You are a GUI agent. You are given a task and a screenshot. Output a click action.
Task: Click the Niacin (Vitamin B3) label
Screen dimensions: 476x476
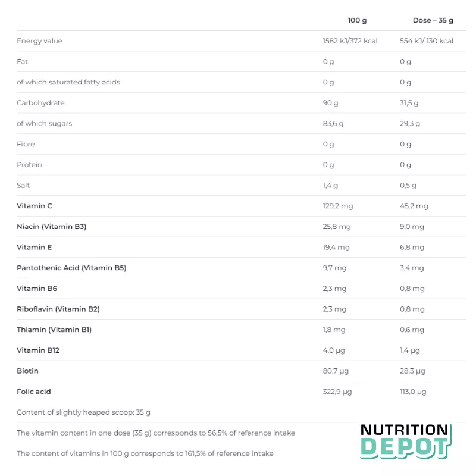pos(52,227)
